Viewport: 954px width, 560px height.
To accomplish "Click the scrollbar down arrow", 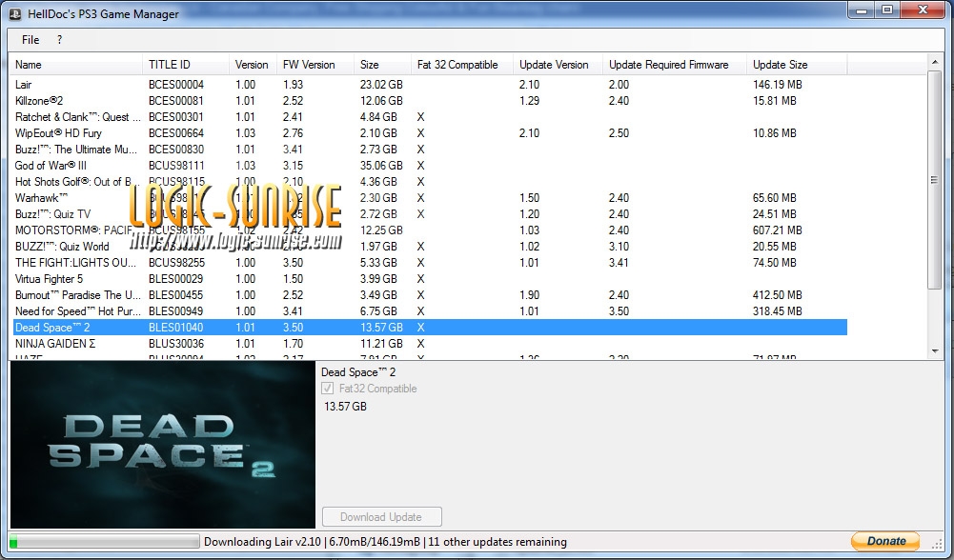I will [935, 350].
